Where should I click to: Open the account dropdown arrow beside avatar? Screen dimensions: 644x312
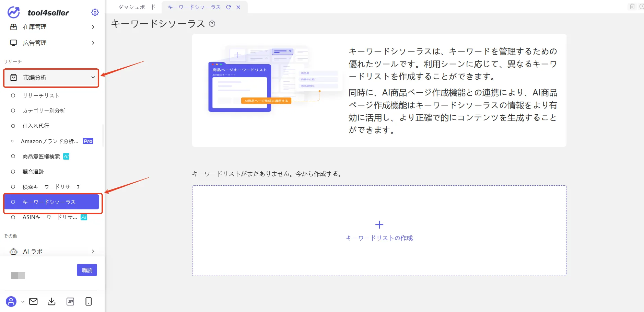tap(23, 302)
